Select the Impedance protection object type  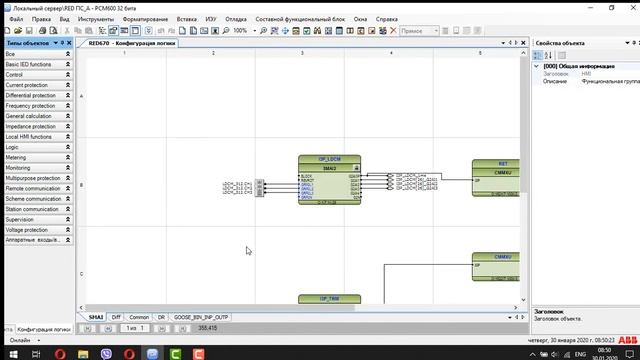(x=38, y=127)
